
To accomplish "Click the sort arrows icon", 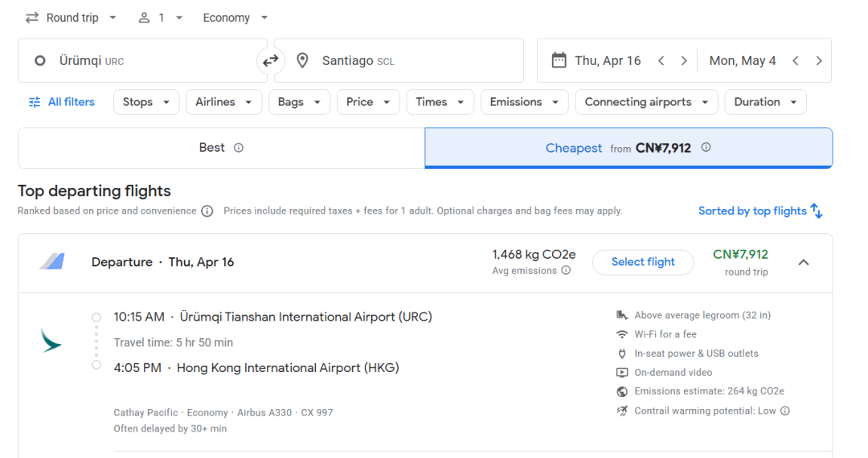I will (817, 211).
